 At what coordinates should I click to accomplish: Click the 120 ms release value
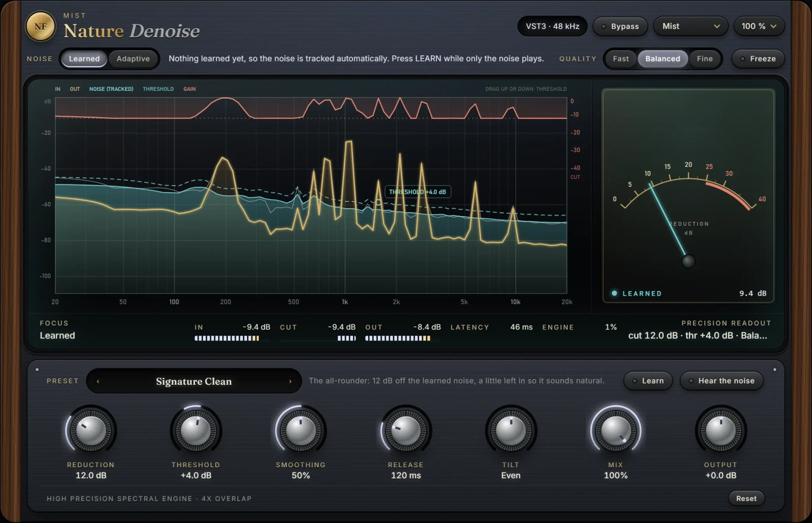[406, 476]
